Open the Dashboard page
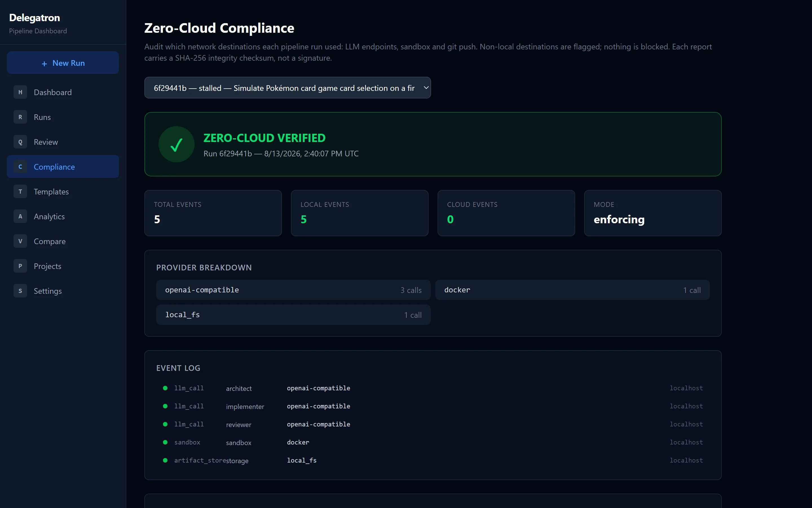This screenshot has width=812, height=508. tap(63, 92)
